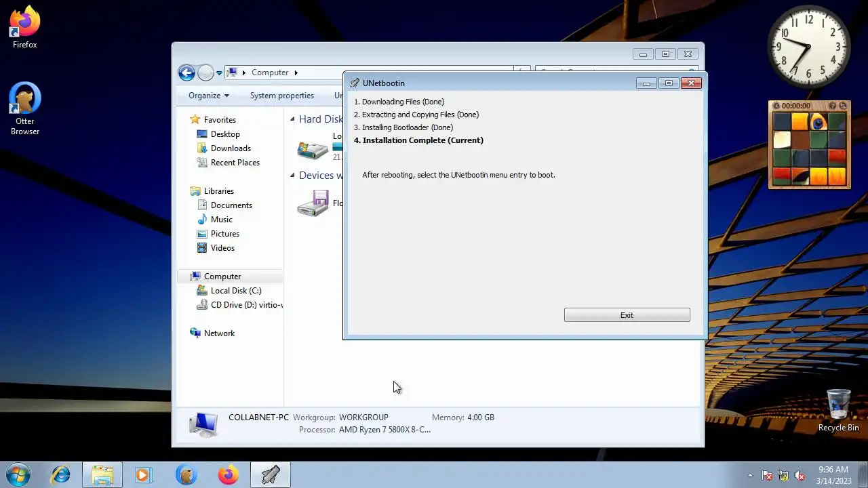Image resolution: width=868 pixels, height=488 pixels.
Task: Switch to Windows Explorer taskbar button
Action: (102, 475)
